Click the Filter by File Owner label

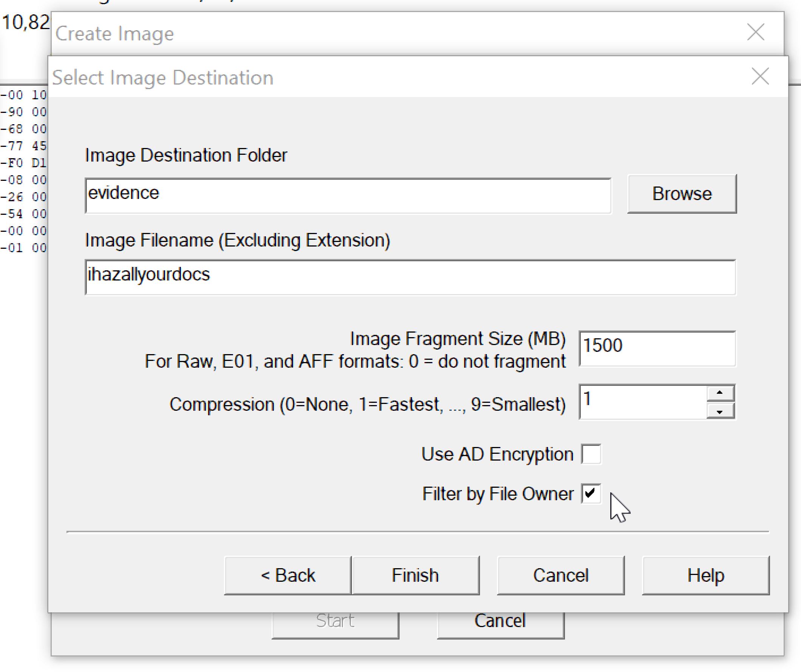pos(497,493)
